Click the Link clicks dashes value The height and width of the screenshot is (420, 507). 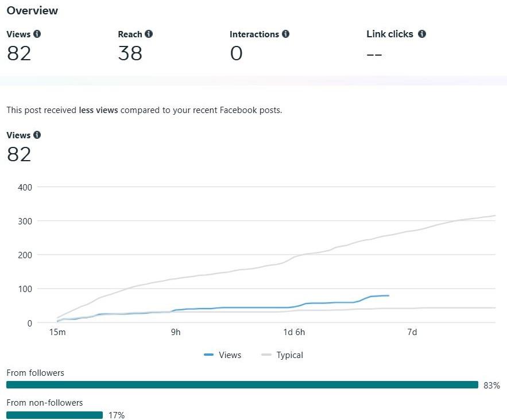374,55
